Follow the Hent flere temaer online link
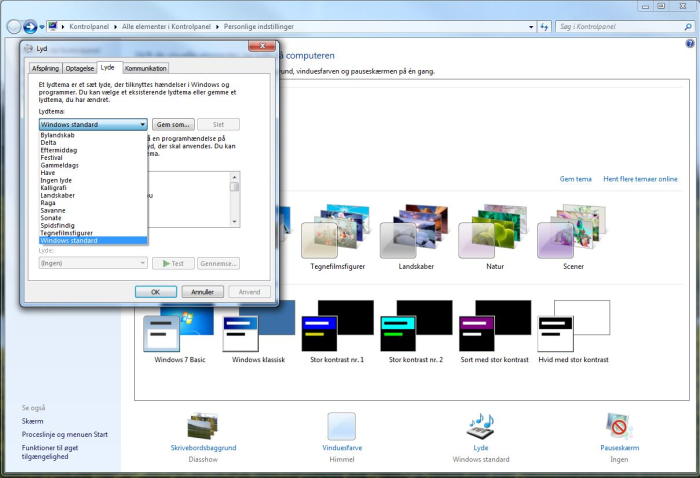 tap(640, 179)
